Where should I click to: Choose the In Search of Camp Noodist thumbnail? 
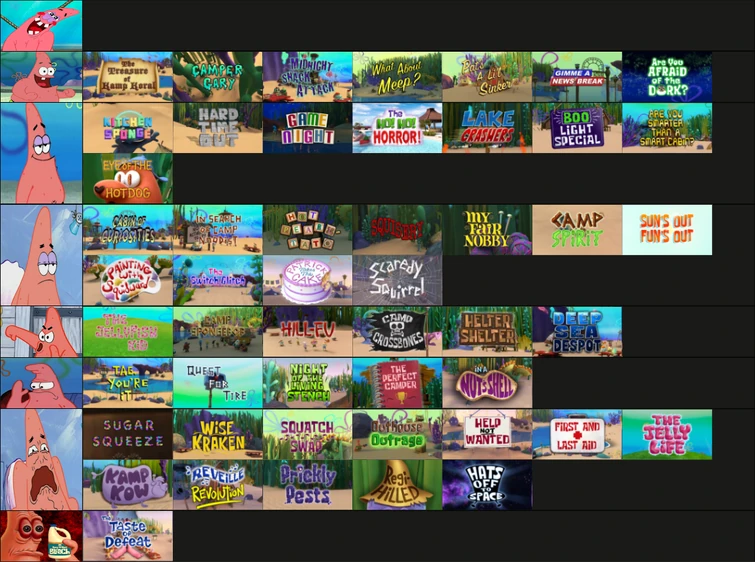pyautogui.click(x=218, y=230)
